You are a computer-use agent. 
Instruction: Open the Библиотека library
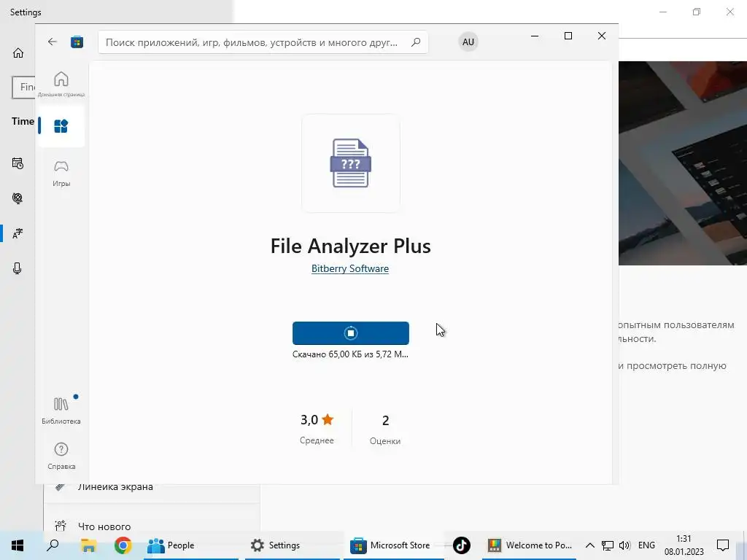[61, 410]
